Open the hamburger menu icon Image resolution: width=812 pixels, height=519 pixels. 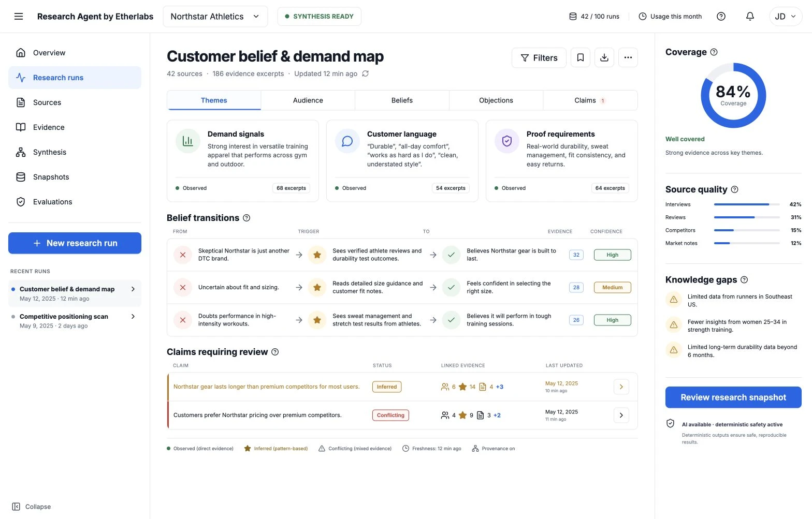[x=19, y=17]
